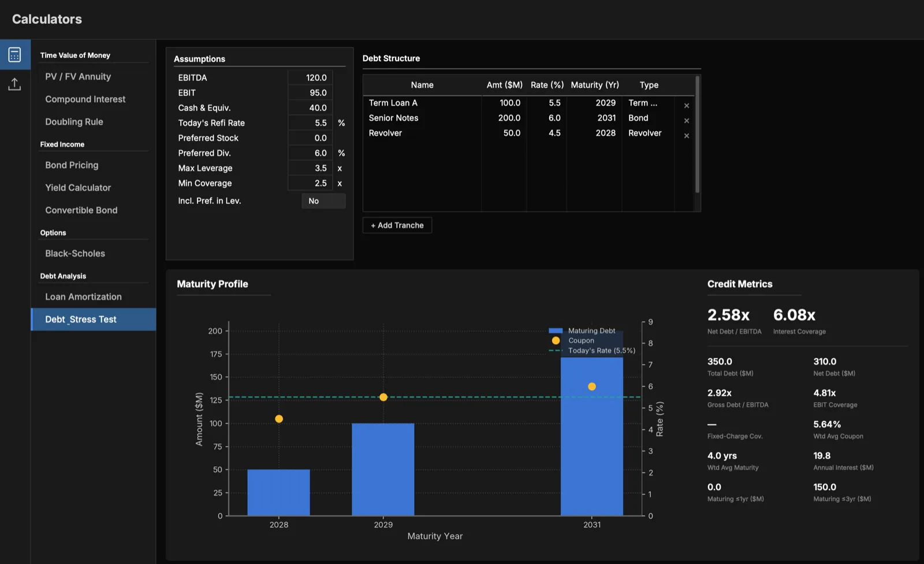Click the Type column header

pos(649,85)
